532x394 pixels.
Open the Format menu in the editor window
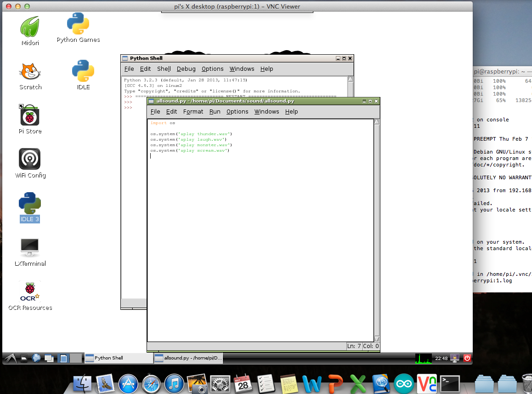pyautogui.click(x=193, y=112)
